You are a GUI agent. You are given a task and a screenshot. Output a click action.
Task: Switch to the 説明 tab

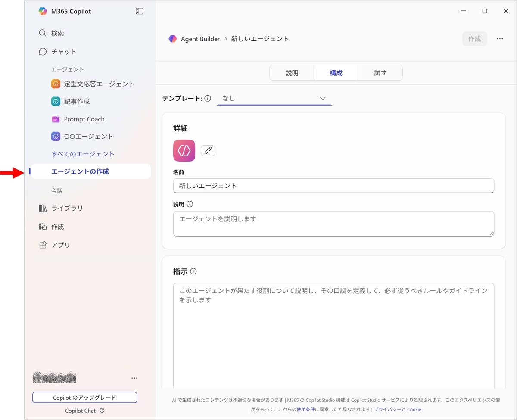(x=292, y=73)
